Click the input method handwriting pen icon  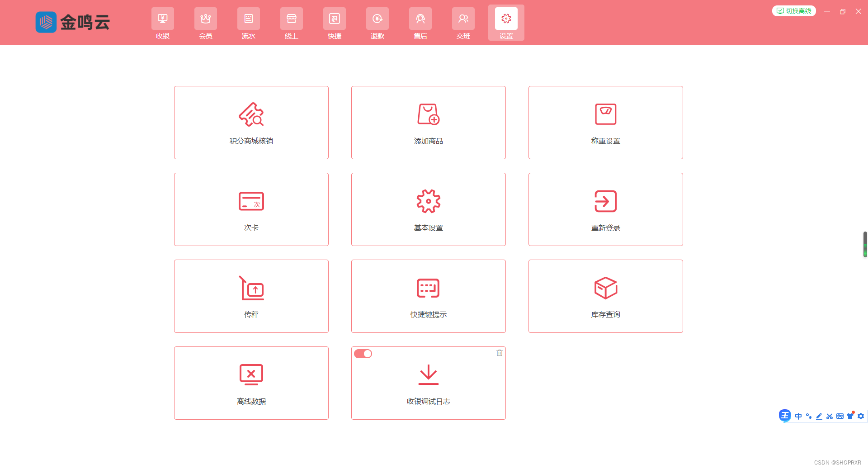pos(819,416)
